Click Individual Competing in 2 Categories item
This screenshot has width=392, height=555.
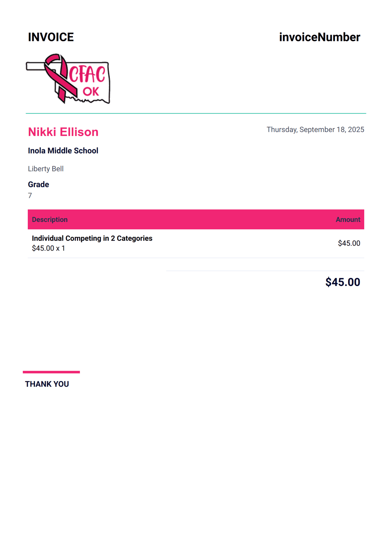[x=92, y=238]
